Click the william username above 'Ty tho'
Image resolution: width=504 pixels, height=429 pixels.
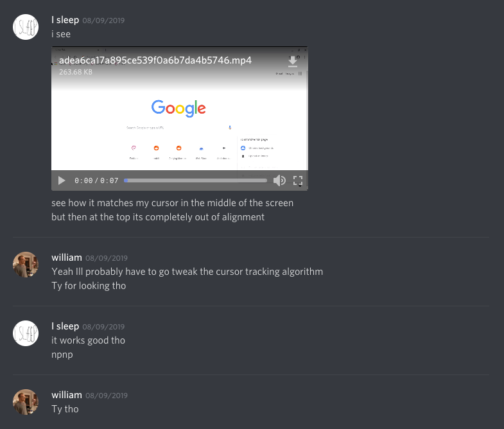pos(67,395)
